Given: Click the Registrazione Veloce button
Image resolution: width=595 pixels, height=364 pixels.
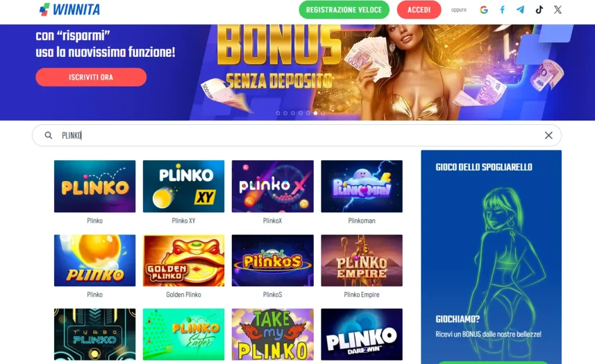Looking at the screenshot, I should click(344, 10).
